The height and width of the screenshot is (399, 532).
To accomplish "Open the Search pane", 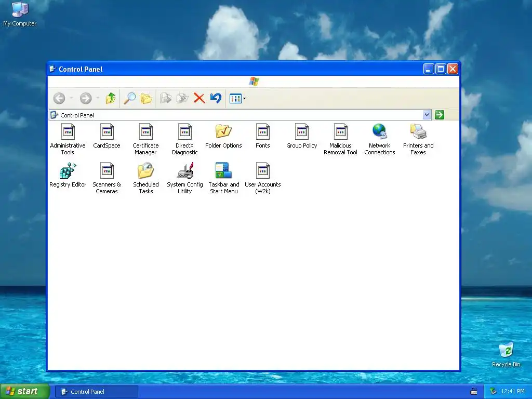I will click(129, 98).
